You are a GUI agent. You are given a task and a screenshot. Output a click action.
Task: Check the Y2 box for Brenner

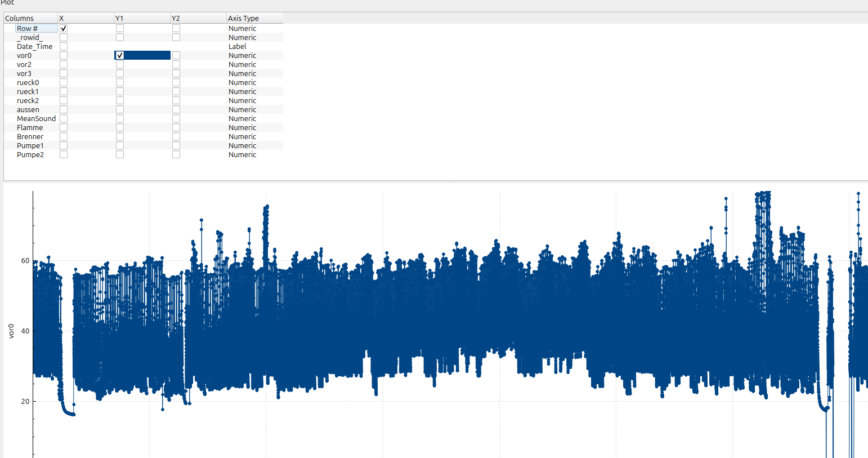(176, 136)
